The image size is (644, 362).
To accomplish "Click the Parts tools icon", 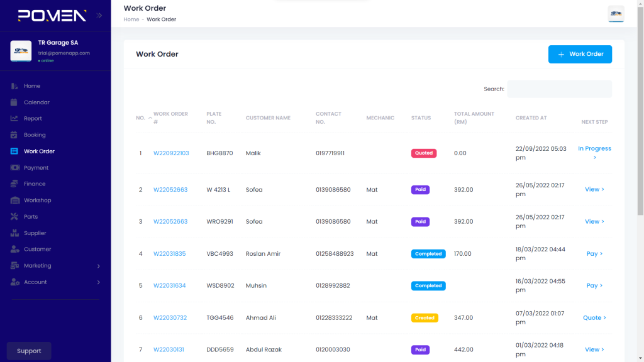I will (x=14, y=217).
